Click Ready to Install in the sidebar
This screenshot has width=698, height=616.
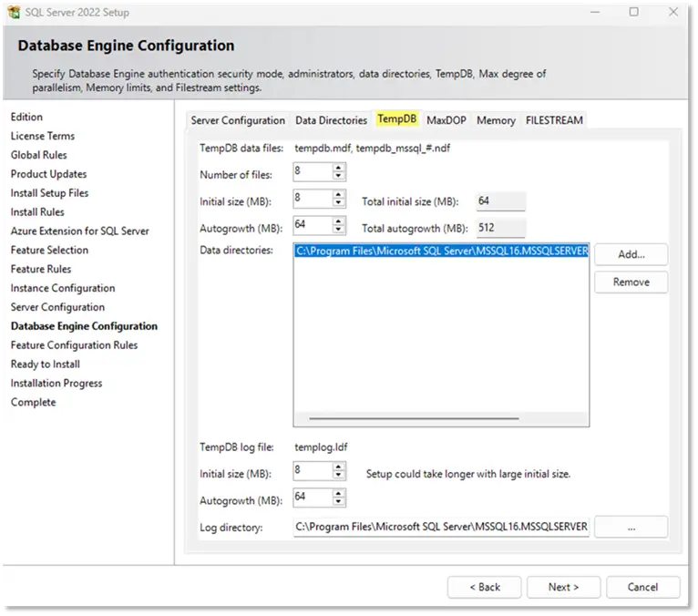tap(46, 364)
